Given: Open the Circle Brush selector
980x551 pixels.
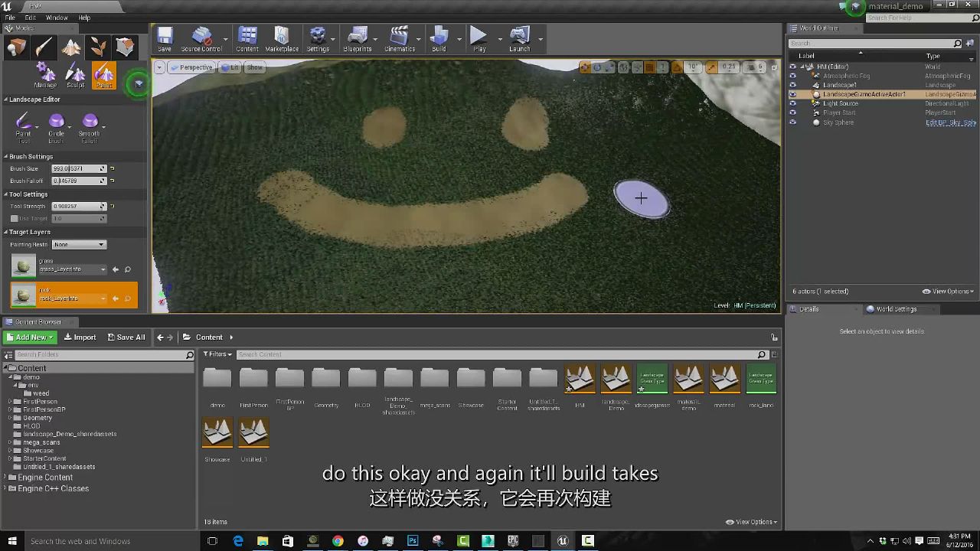Looking at the screenshot, I should pyautogui.click(x=57, y=127).
